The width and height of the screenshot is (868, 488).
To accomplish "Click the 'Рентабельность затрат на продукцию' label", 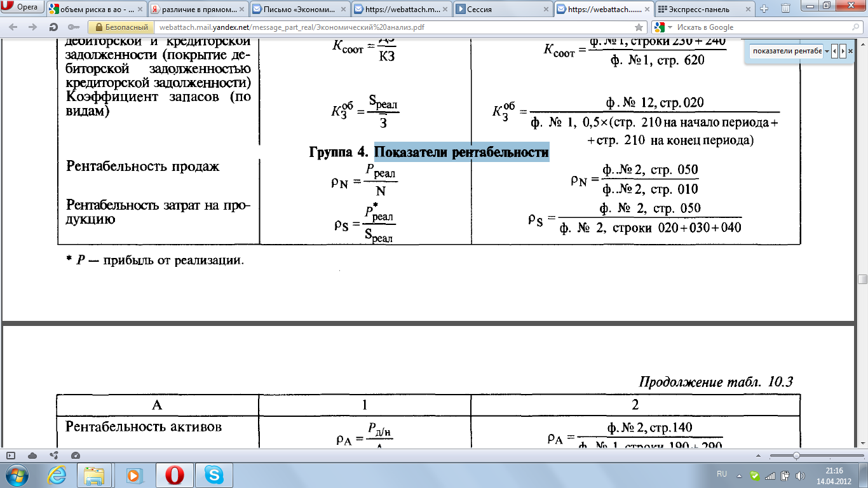I will pyautogui.click(x=158, y=213).
